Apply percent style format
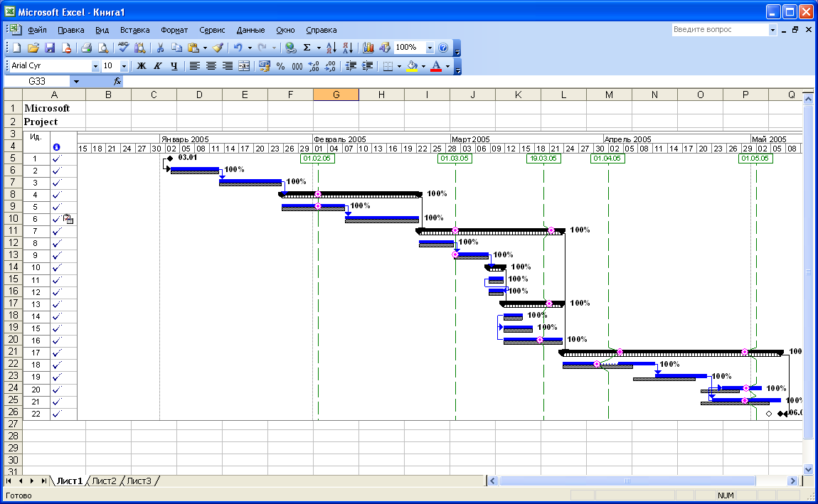Screen dimensions: 818x504 [281, 66]
